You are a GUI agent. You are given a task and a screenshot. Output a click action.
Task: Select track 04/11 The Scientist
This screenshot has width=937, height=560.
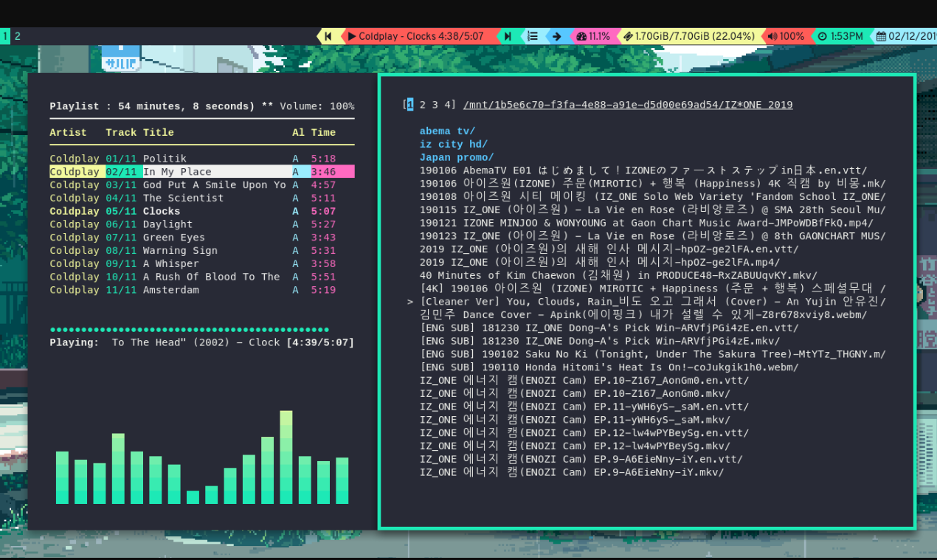click(x=202, y=198)
